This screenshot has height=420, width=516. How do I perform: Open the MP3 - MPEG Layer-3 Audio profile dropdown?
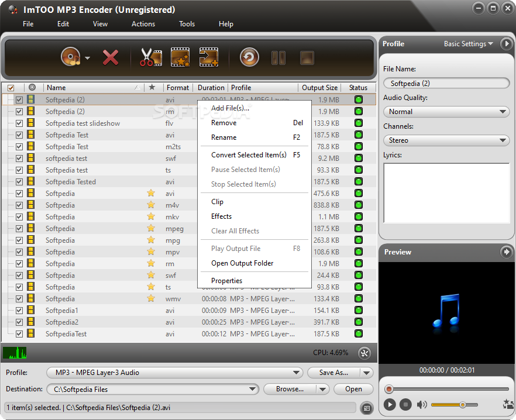175,373
